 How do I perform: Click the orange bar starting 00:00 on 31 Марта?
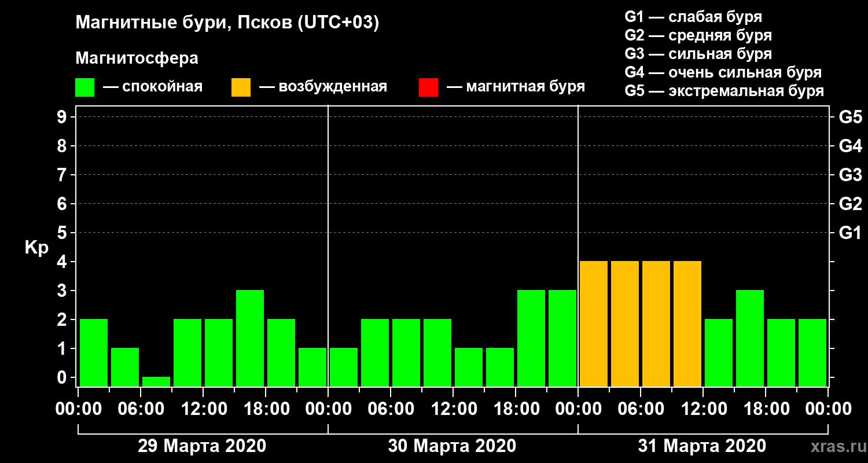[594, 324]
